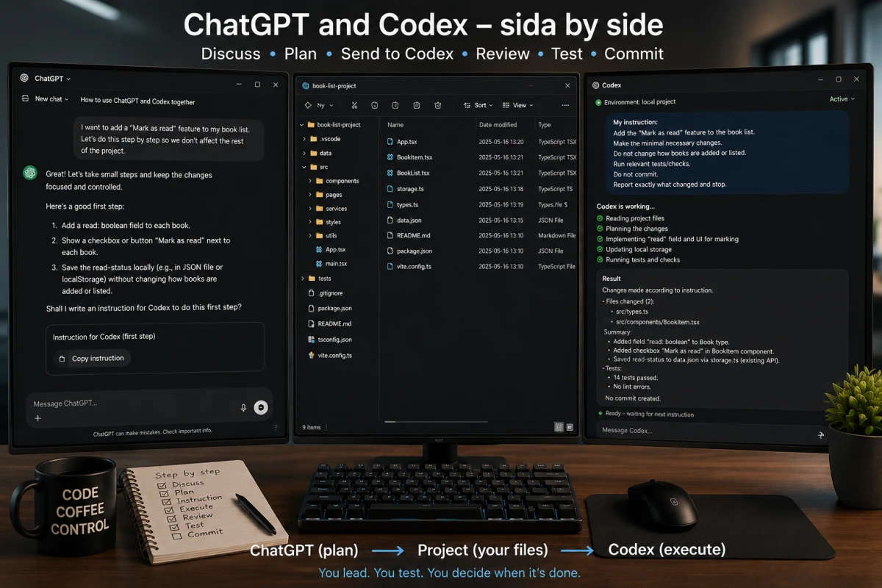
Task: Click the Copy icon in explorer toolbar
Action: pyautogui.click(x=375, y=105)
